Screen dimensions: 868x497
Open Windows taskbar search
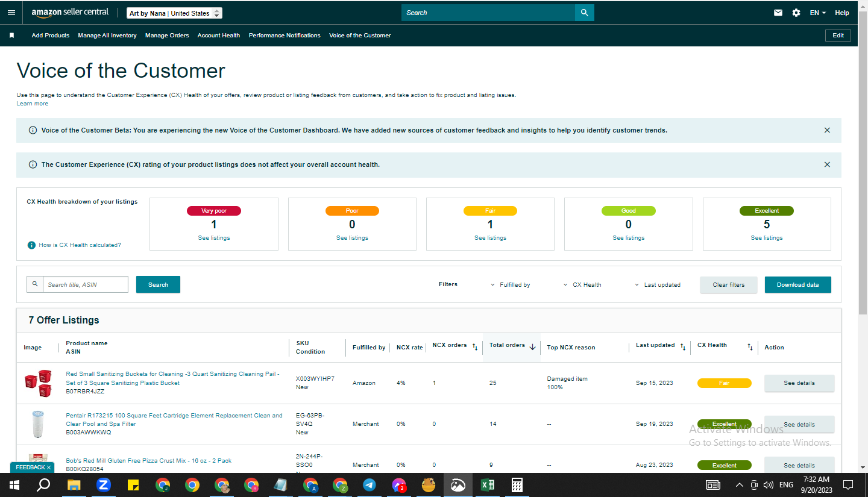[x=43, y=485]
